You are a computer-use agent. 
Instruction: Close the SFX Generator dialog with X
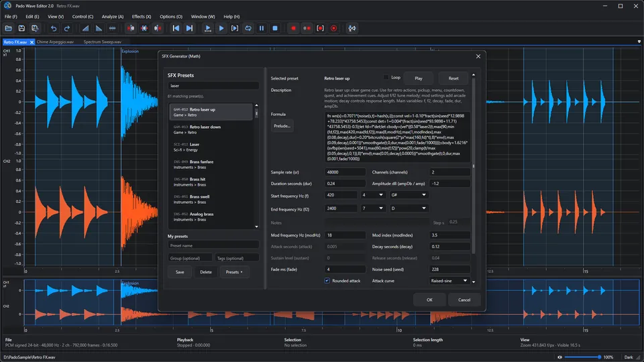tap(478, 56)
